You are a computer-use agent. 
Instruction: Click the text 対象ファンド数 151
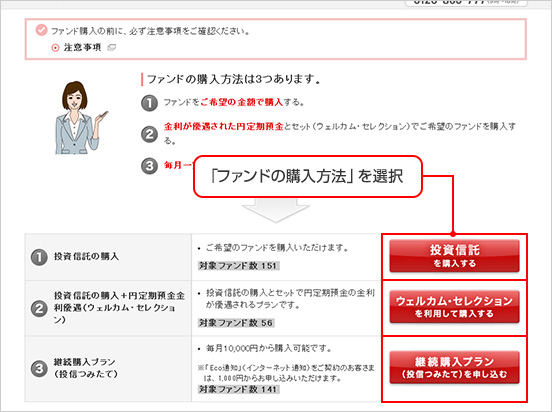pos(238,266)
